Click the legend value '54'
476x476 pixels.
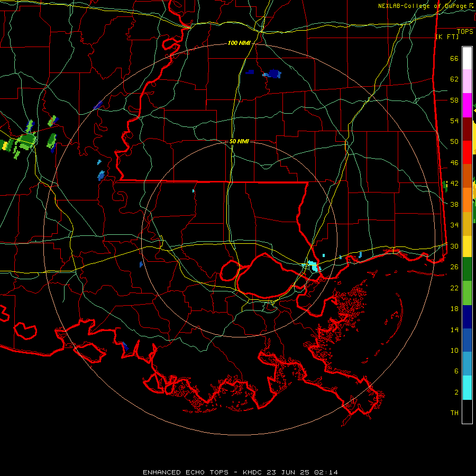tap(454, 121)
